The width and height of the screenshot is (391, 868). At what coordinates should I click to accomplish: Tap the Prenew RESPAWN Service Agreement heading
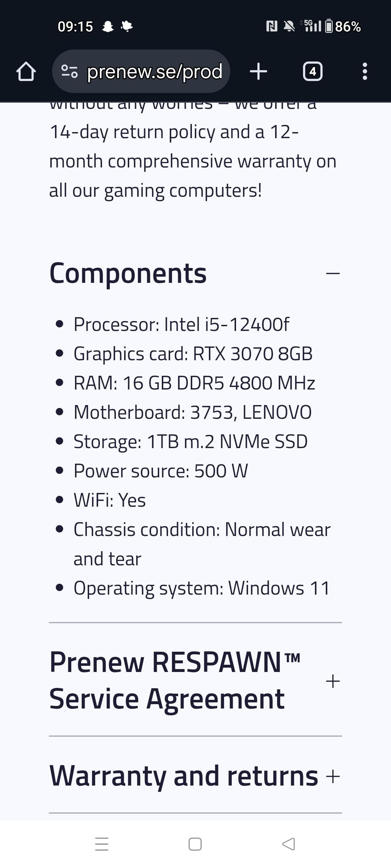175,681
